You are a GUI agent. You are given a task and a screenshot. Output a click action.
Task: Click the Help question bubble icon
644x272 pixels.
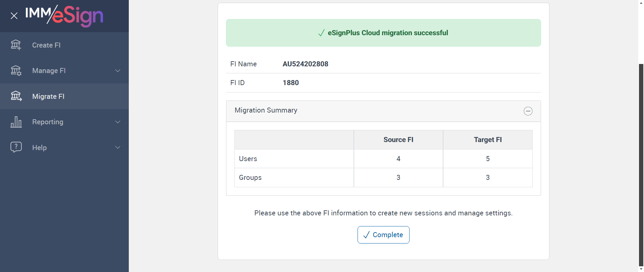tap(16, 147)
